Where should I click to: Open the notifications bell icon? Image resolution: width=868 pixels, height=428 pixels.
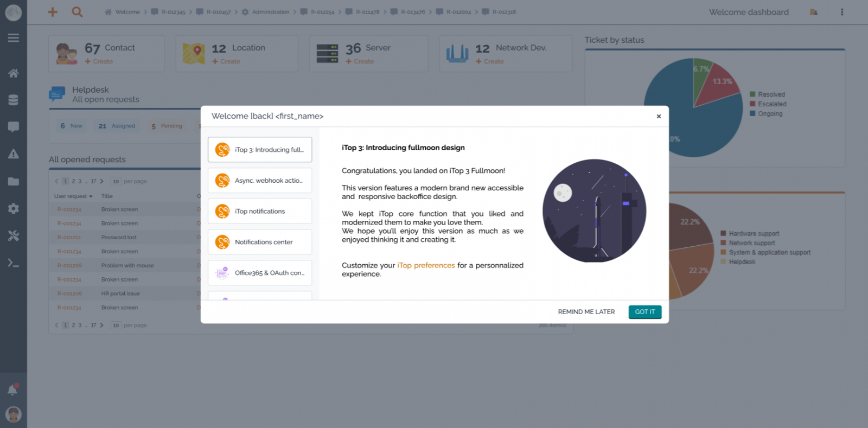(x=12, y=389)
